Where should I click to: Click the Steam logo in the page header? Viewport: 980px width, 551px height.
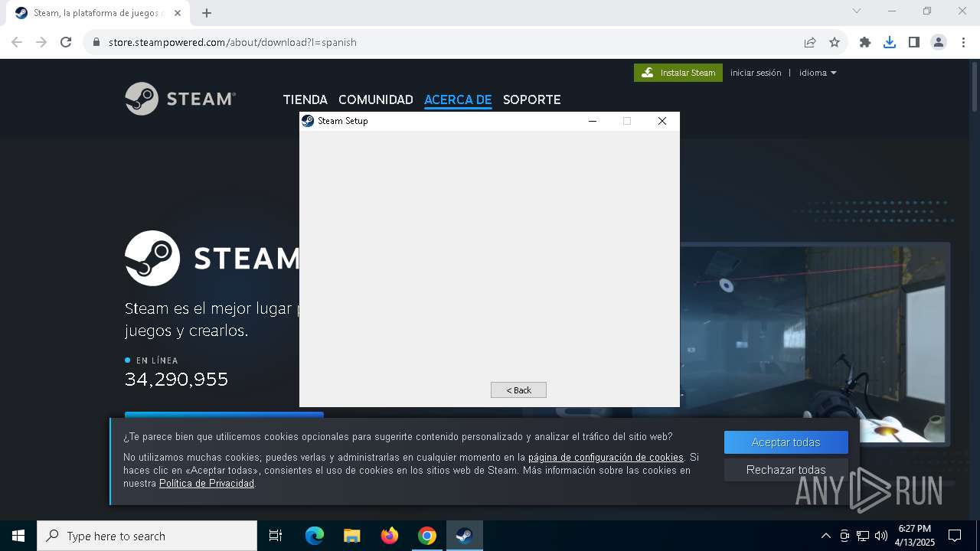point(180,99)
